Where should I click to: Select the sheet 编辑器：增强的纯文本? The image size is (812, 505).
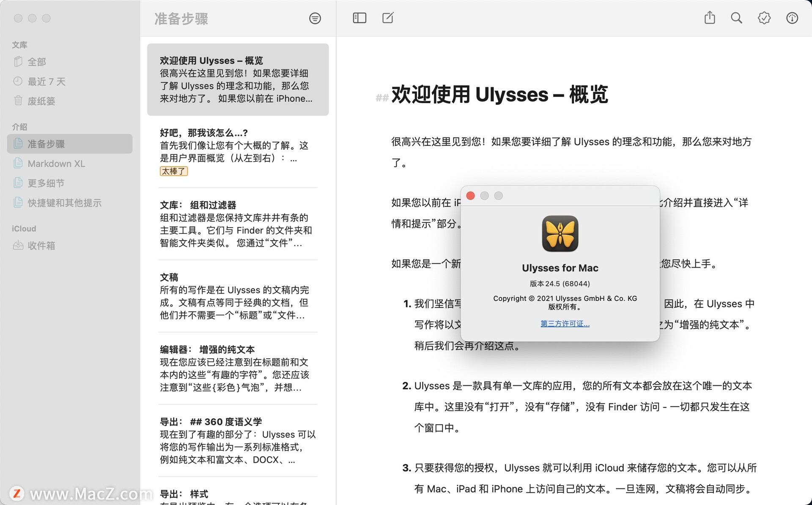238,368
